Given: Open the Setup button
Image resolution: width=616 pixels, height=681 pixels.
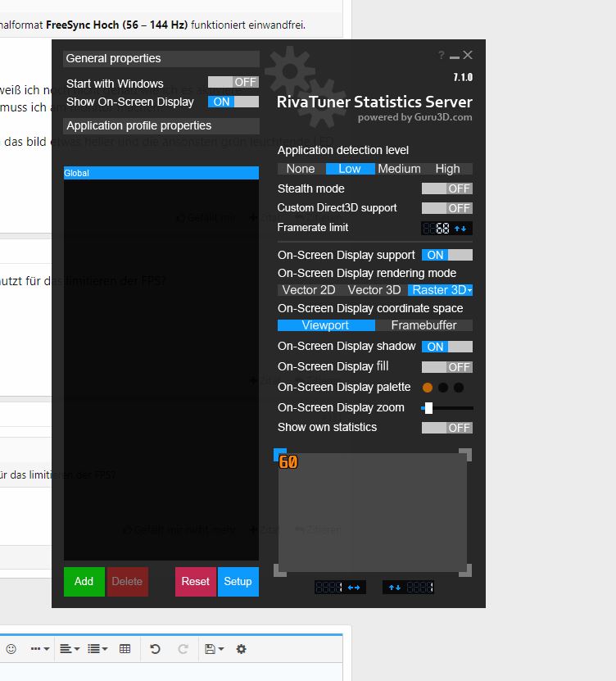Looking at the screenshot, I should 238,582.
